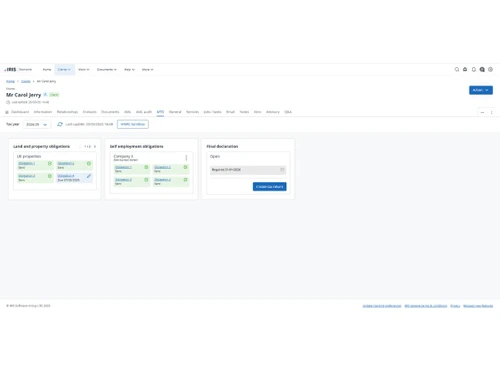Click the Required date input field
Image resolution: width=500 pixels, height=375 pixels.
[x=248, y=170]
